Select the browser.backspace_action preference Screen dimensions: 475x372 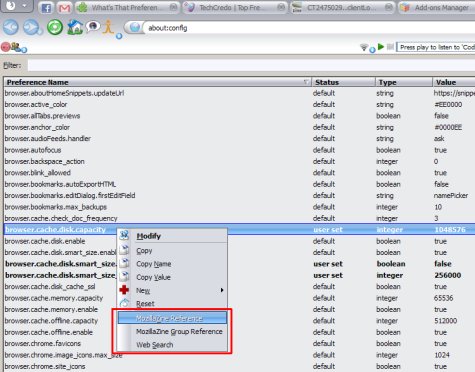tap(239, 161)
